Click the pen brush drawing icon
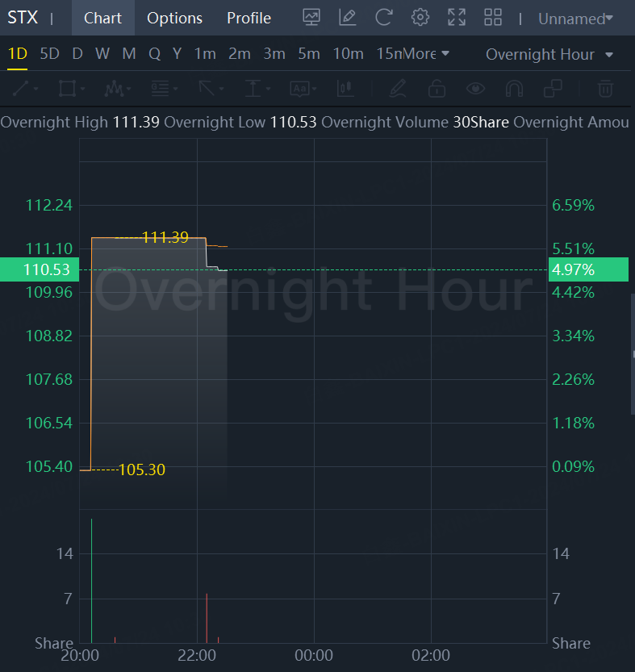This screenshot has width=635, height=672. pyautogui.click(x=398, y=88)
